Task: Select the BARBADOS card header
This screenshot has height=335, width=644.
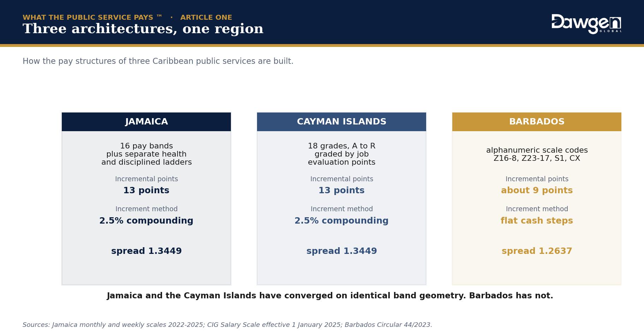Action: click(537, 122)
